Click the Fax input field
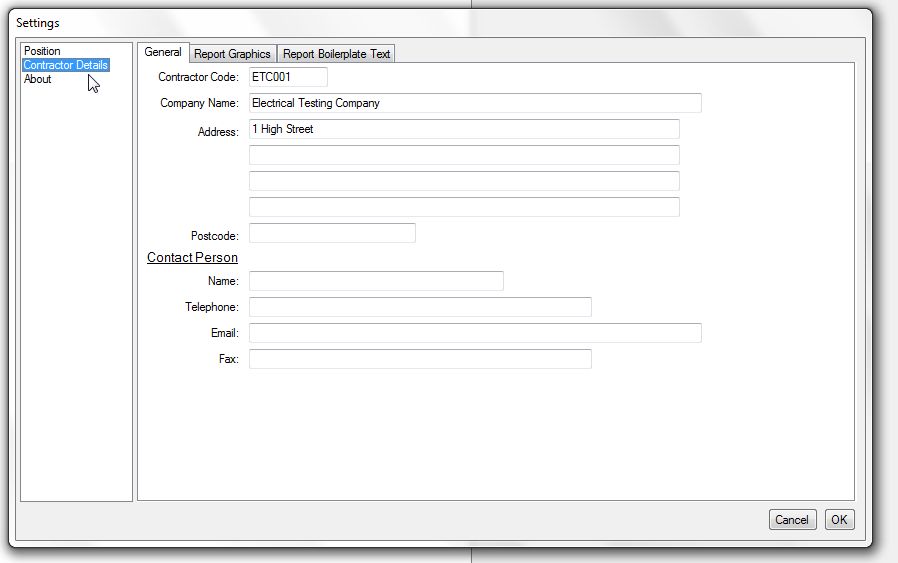 coord(420,359)
